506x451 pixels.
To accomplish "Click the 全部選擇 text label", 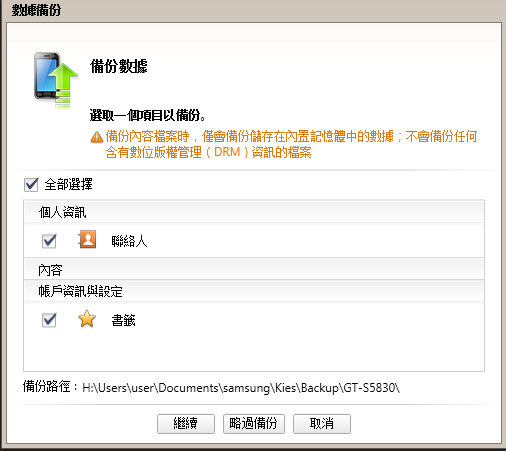I will (68, 184).
